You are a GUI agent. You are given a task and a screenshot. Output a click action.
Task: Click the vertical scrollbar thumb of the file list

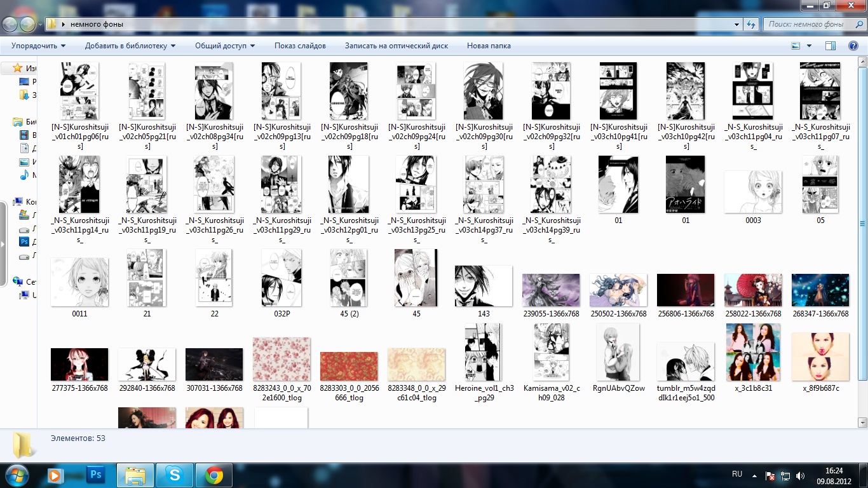(x=862, y=224)
